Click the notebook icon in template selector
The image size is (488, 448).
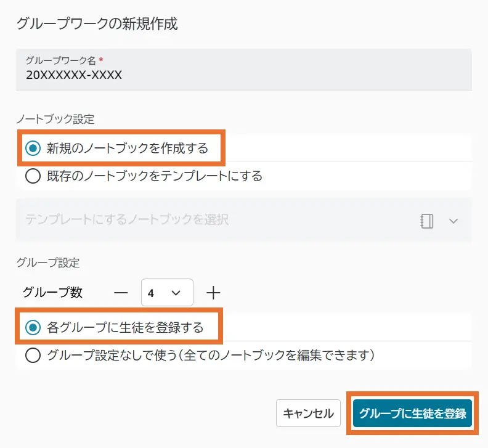coord(426,221)
